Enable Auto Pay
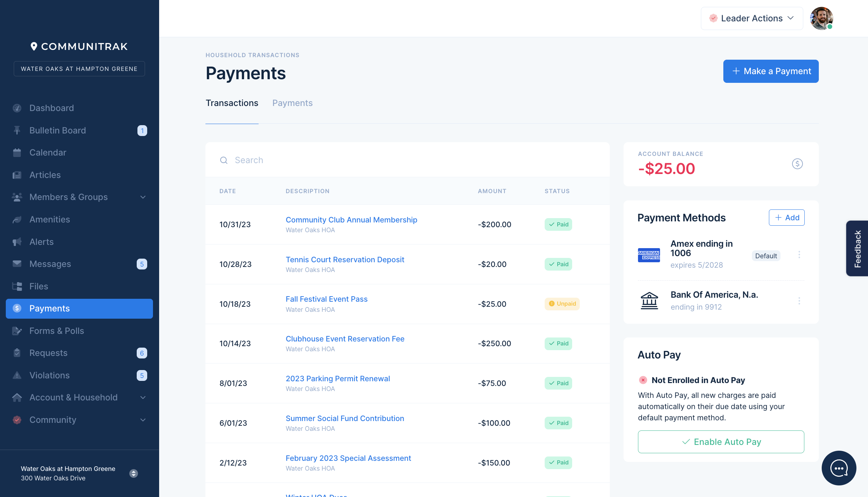The image size is (868, 497). [x=720, y=442]
